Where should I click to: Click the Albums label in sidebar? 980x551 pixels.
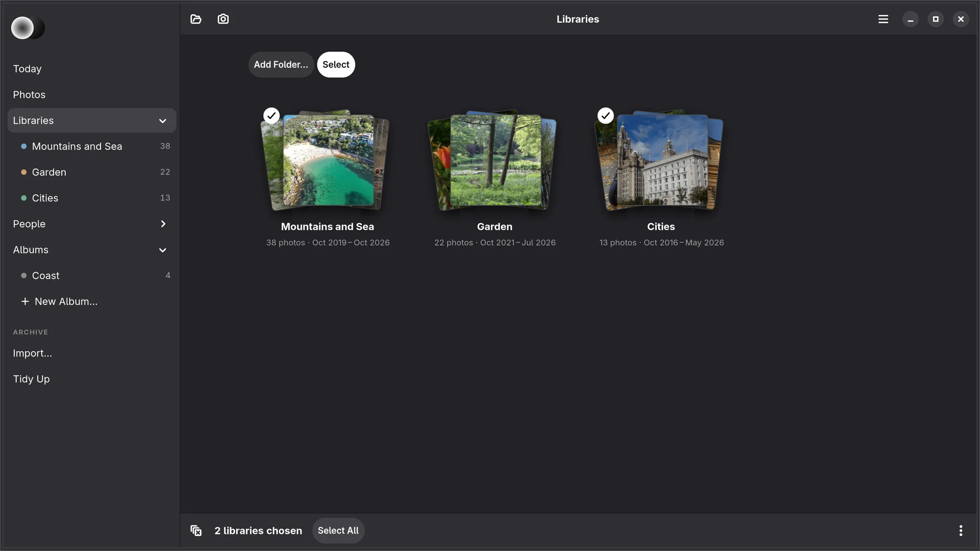pos(30,250)
